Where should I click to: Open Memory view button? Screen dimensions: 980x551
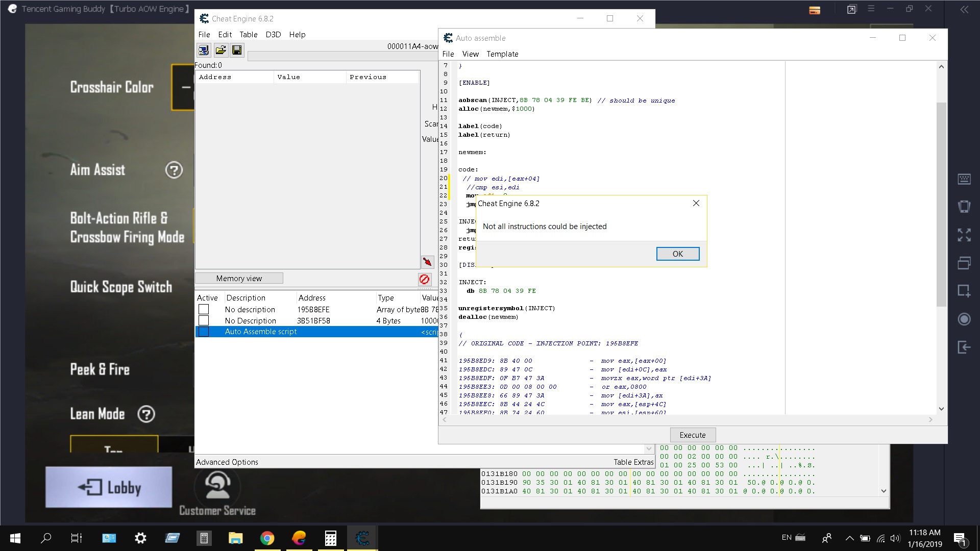[x=239, y=279]
